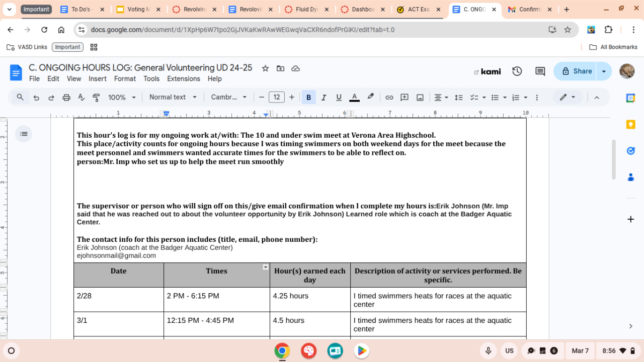Open the All Bookmarks folder
Viewport: 644px width, 362px height.
point(613,47)
